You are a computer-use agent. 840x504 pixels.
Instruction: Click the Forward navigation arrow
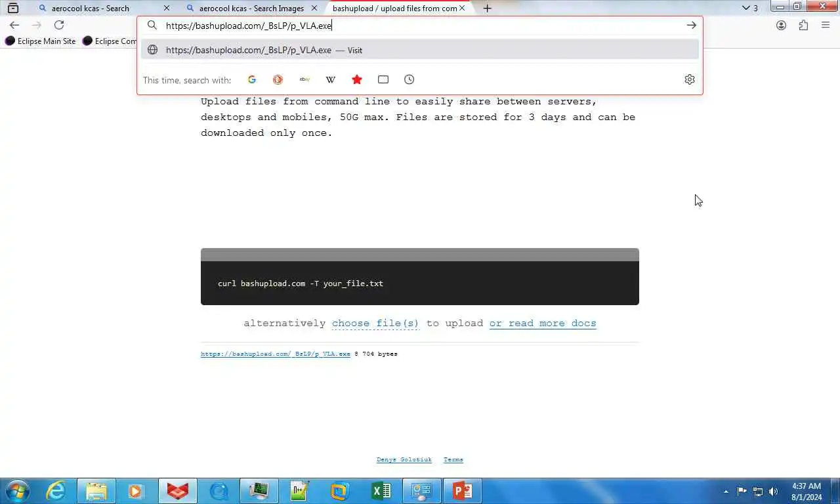pyautogui.click(x=37, y=25)
